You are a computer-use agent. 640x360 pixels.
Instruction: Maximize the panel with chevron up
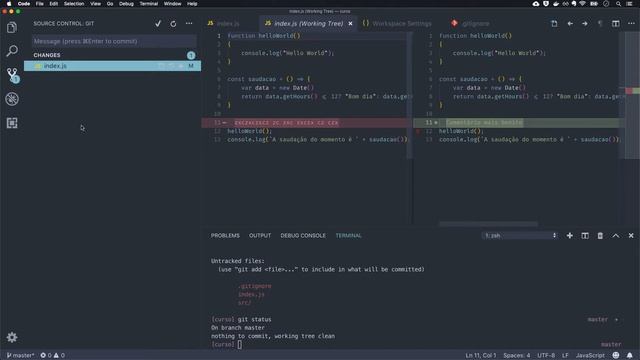coord(616,236)
